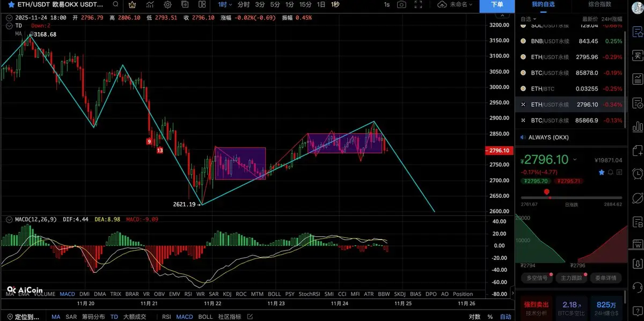Expand the price dropdown chevron next to 2796.10

[575, 160]
